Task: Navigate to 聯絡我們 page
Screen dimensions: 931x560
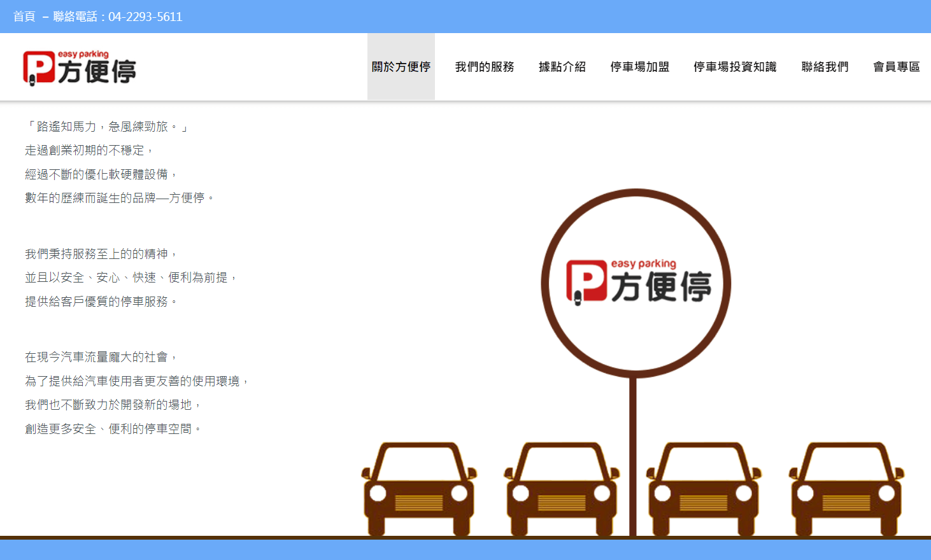Action: 825,67
